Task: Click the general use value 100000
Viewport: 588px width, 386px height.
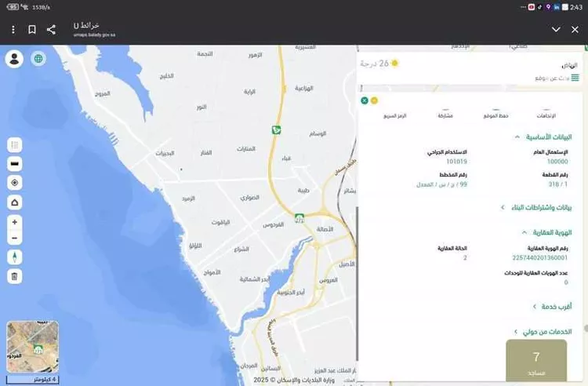Action: tap(557, 162)
